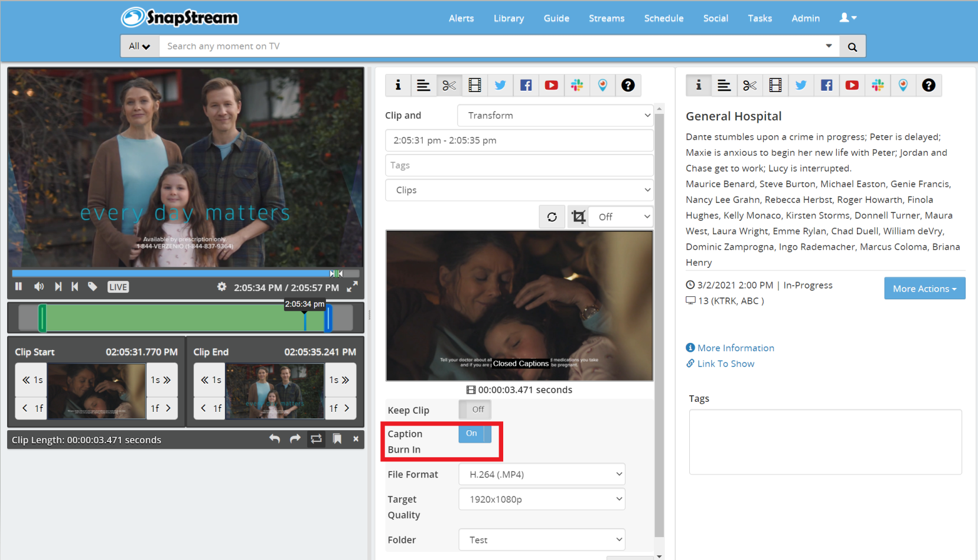Reset the transform with the refresh icon

tap(552, 217)
